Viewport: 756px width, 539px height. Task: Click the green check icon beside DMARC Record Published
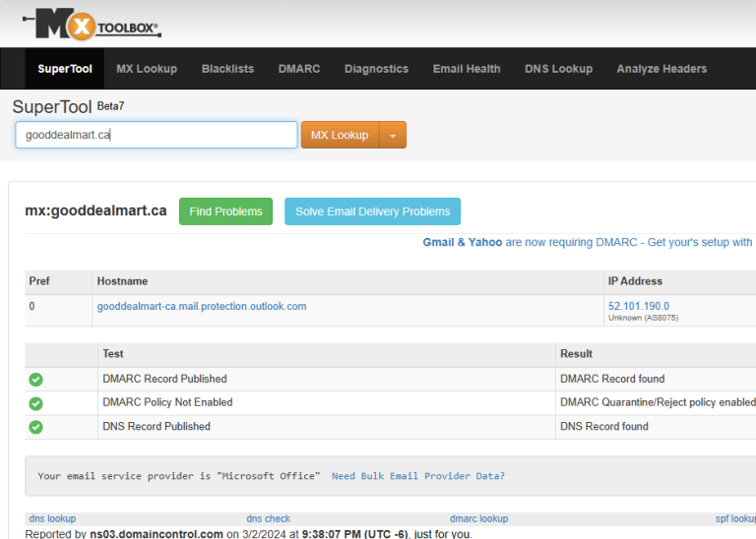(x=35, y=380)
